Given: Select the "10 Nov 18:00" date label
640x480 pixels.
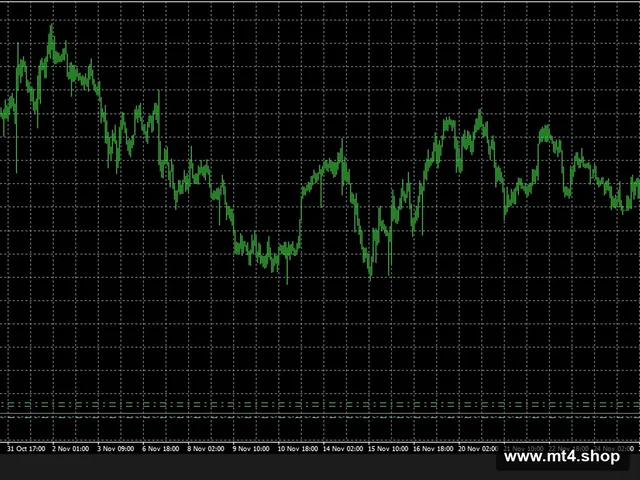Looking at the screenshot, I should 298,449.
